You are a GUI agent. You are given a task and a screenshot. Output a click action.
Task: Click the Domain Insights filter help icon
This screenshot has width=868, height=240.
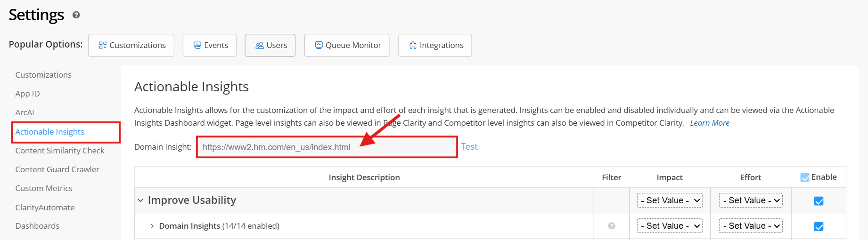pos(612,226)
